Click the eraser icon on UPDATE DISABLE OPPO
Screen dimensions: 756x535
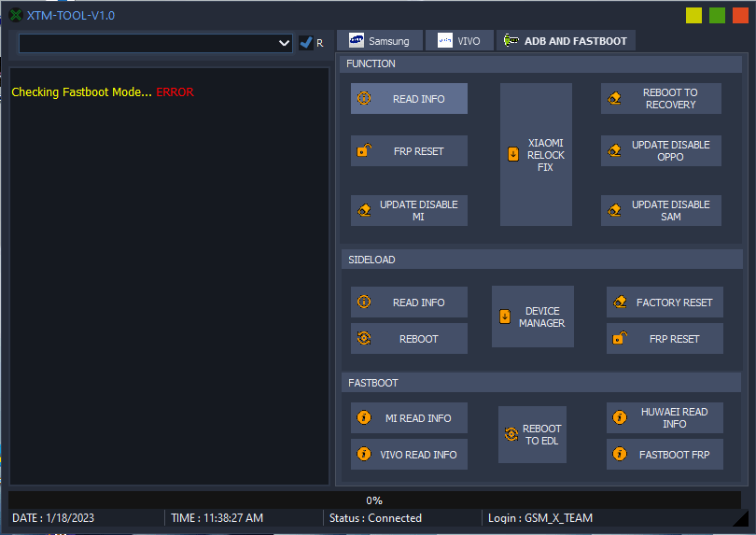[x=614, y=150]
